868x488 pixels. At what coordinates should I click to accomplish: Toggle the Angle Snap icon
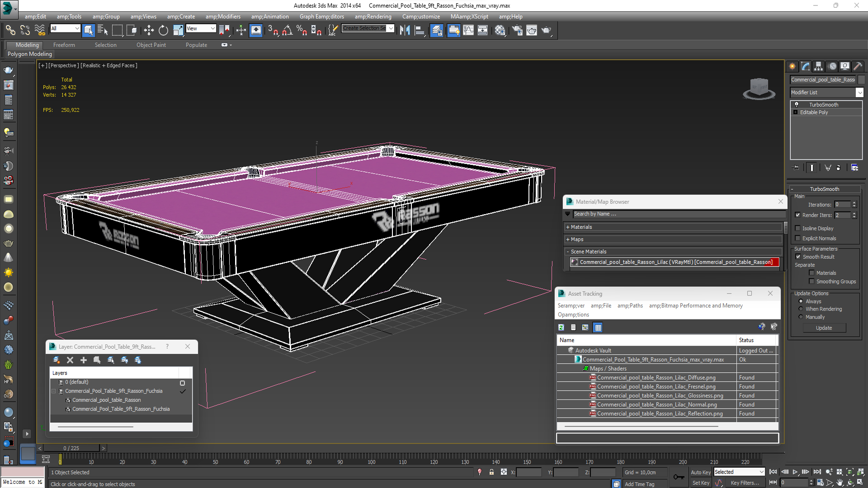pyautogui.click(x=288, y=30)
